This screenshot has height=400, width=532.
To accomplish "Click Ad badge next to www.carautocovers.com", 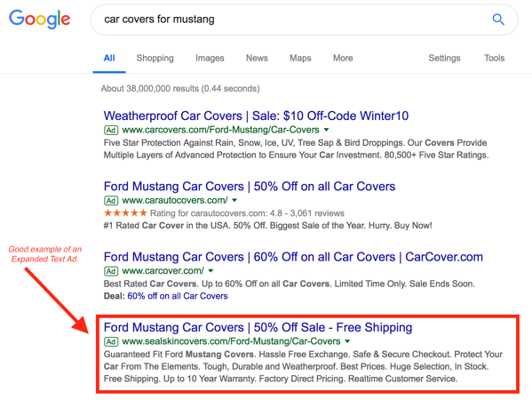I will click(x=111, y=201).
